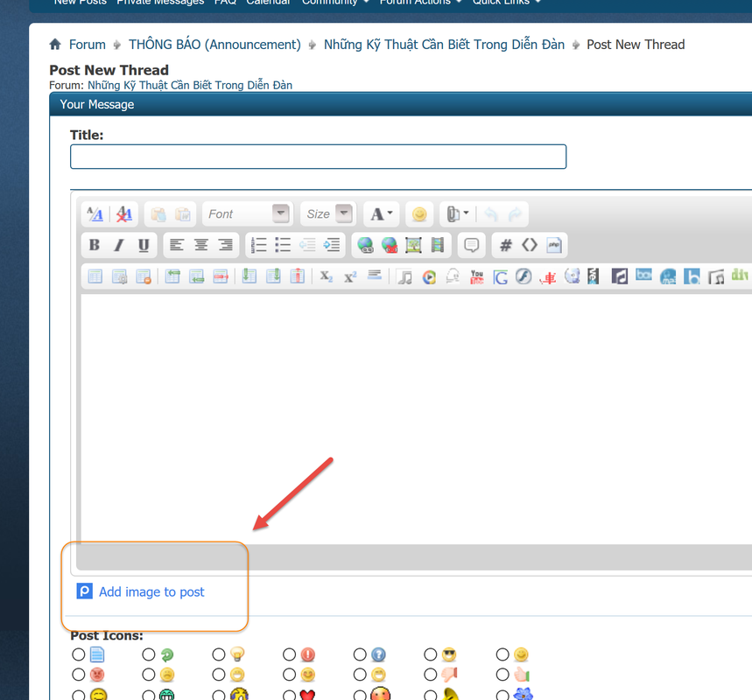Wrap selection in HTML tags (<> icon)
Image resolution: width=752 pixels, height=700 pixels.
[x=530, y=245]
